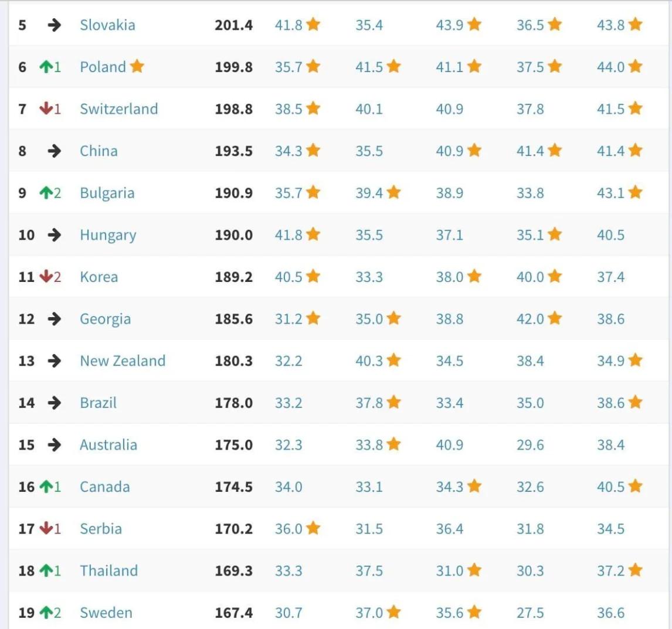Click Brazil's 37.8 score link
672x629 pixels.
coord(369,403)
